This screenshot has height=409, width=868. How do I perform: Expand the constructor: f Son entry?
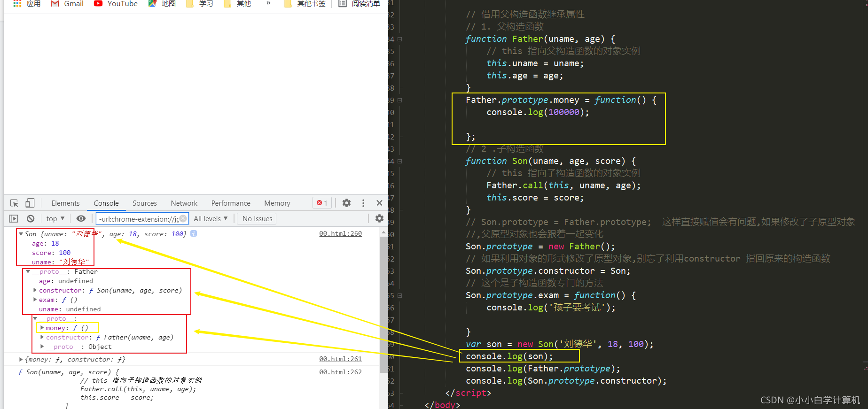coord(35,290)
